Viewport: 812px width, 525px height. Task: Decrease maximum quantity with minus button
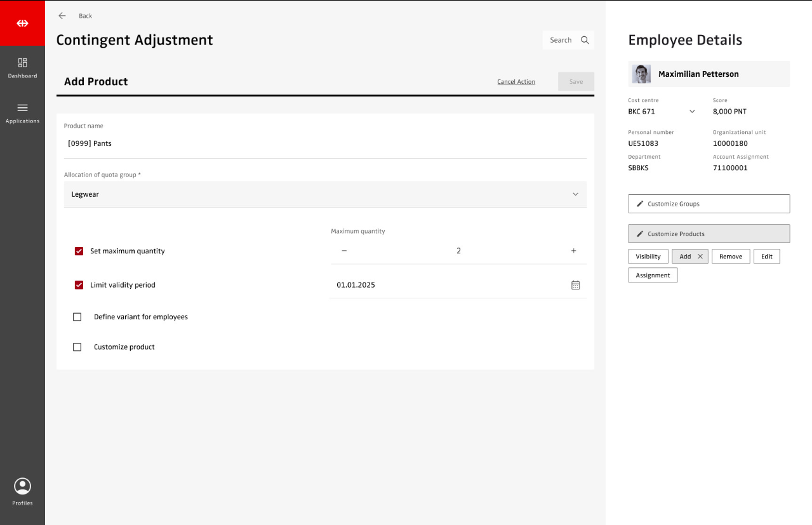(344, 251)
